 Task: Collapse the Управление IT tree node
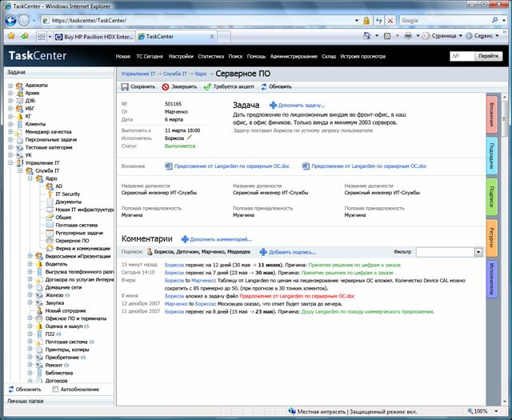10,162
